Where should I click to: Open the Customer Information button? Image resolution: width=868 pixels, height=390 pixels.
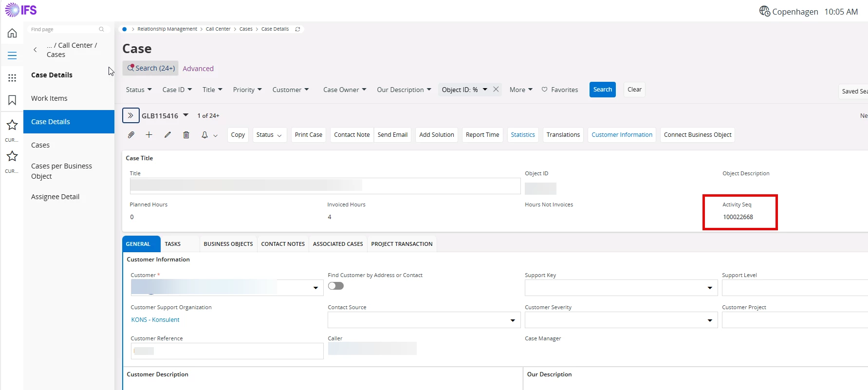click(622, 135)
